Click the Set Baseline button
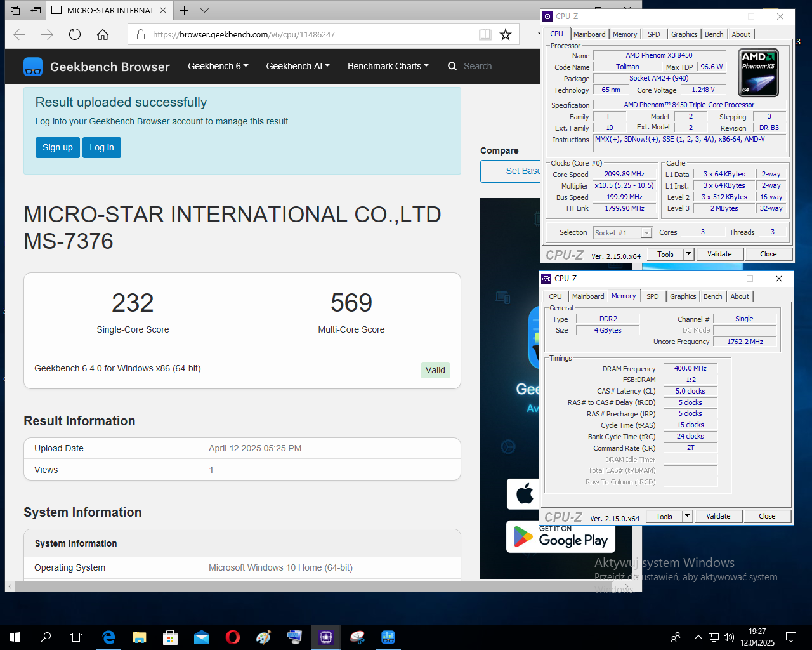 pos(511,171)
